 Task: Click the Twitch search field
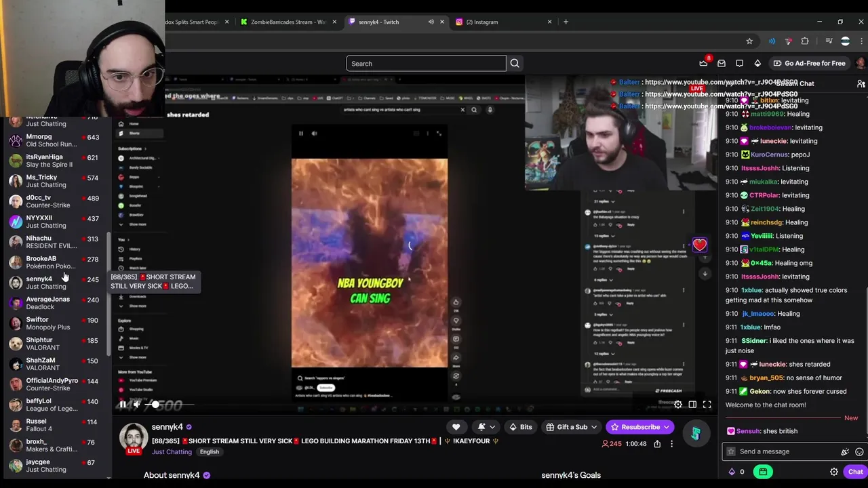(426, 64)
